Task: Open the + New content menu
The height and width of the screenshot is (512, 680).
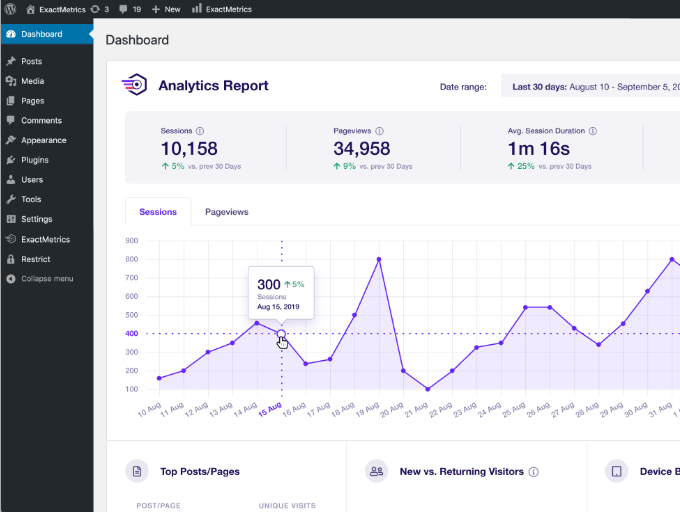Action: 166,9
